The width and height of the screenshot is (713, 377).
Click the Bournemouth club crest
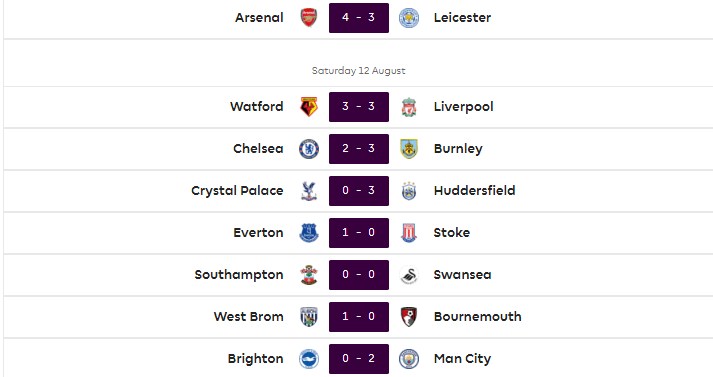point(409,317)
